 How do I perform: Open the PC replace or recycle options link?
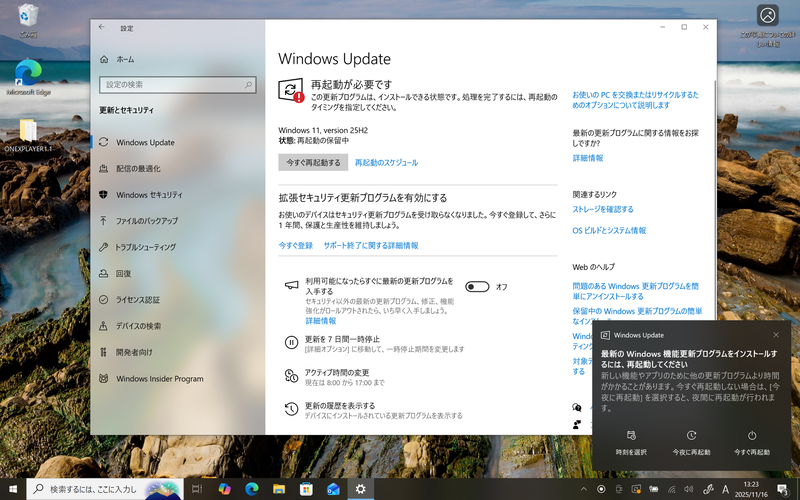click(635, 100)
